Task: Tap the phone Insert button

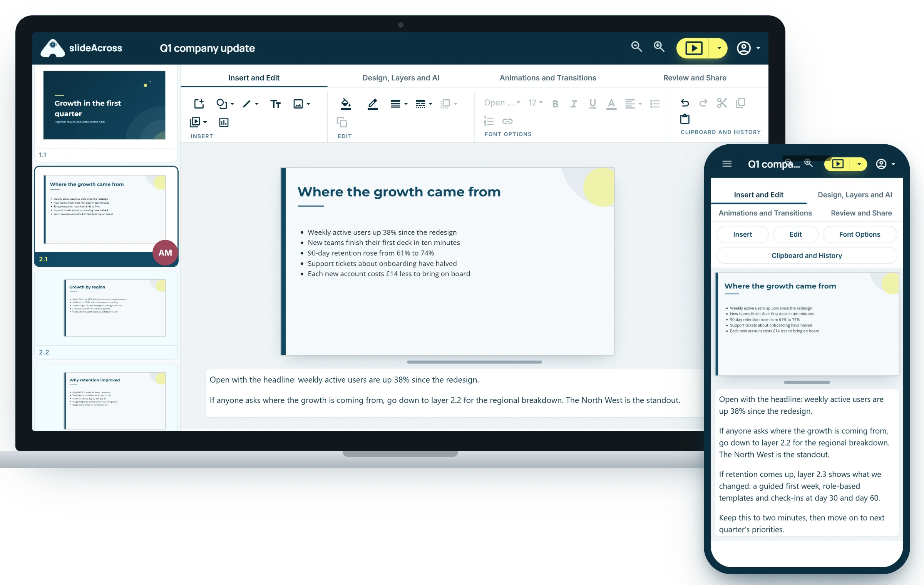Action: click(x=742, y=234)
